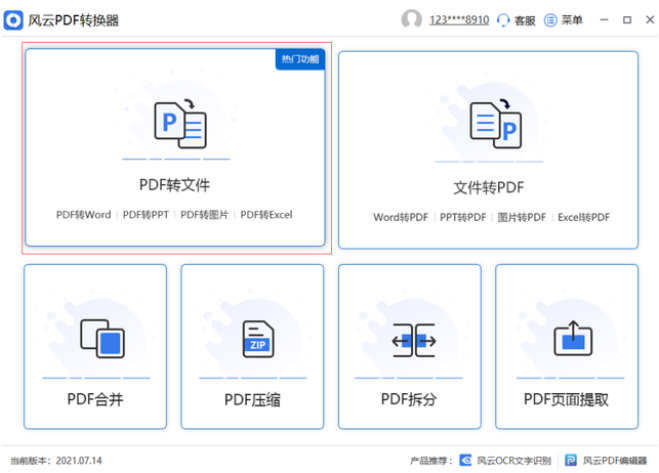Click the 文件转PDF document icon
The height and width of the screenshot is (473, 659).
click(496, 124)
